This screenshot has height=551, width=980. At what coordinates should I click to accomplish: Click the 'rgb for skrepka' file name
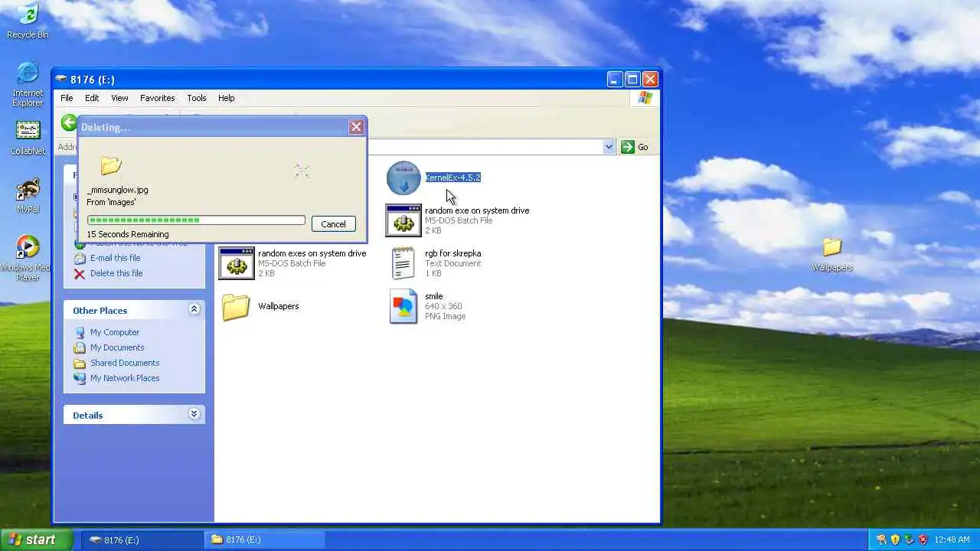coord(453,253)
